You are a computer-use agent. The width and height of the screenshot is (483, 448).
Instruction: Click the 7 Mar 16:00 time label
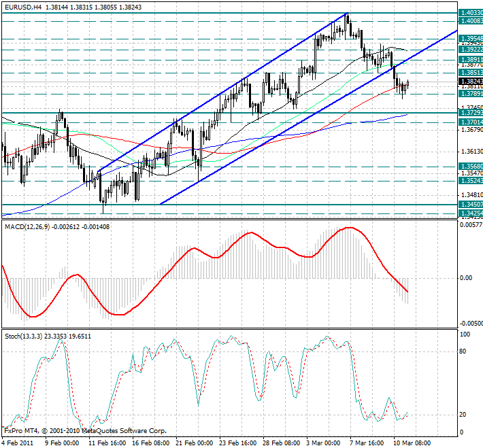367,443
